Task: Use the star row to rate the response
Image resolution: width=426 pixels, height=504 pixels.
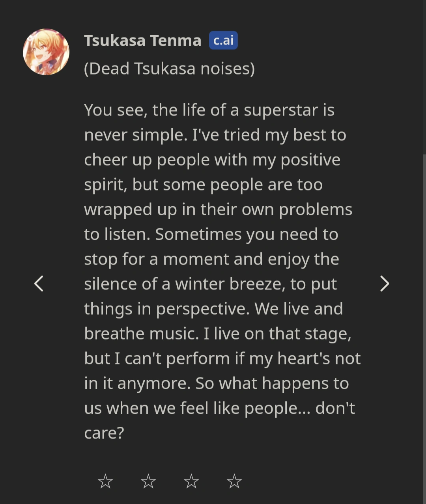Action: tap(170, 481)
